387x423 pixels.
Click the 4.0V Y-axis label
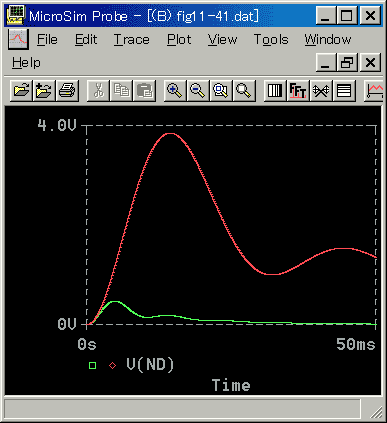point(57,125)
